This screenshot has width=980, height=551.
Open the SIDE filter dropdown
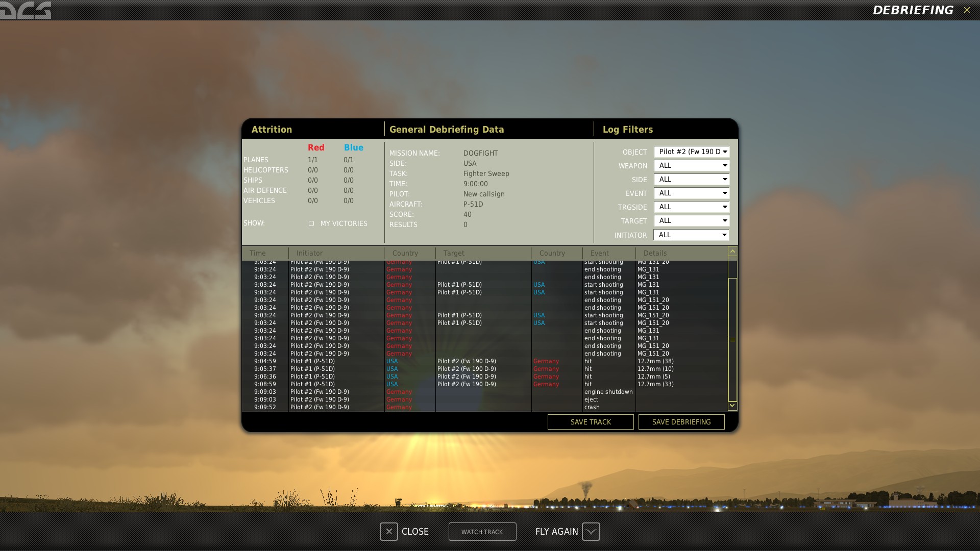(692, 179)
